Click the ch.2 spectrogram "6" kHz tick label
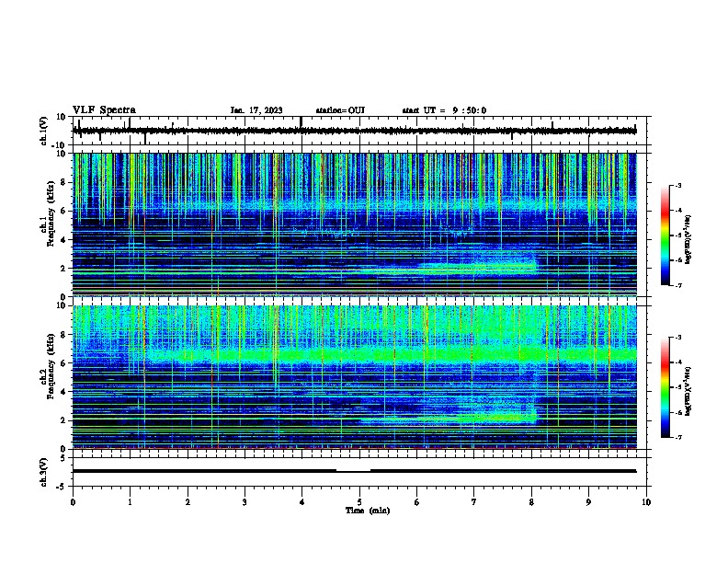 pyautogui.click(x=63, y=363)
